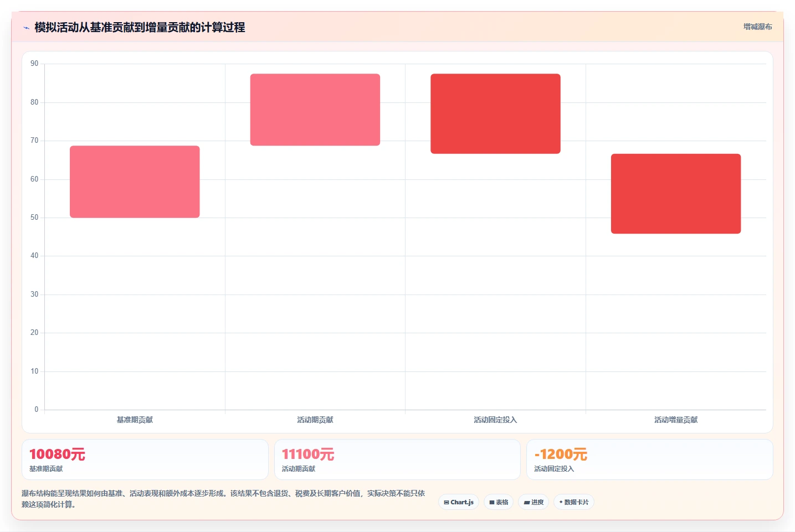Click the 活动增量贡献 red bar
This screenshot has width=795, height=532.
(676, 194)
